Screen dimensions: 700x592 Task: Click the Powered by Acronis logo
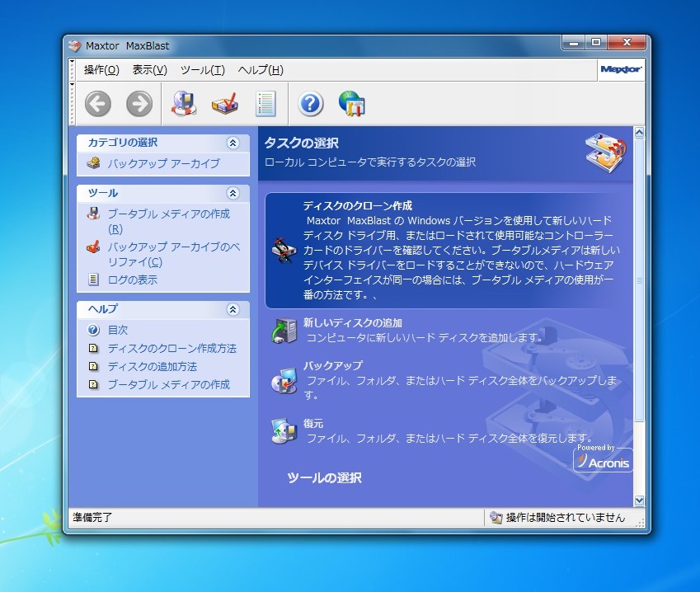click(604, 458)
